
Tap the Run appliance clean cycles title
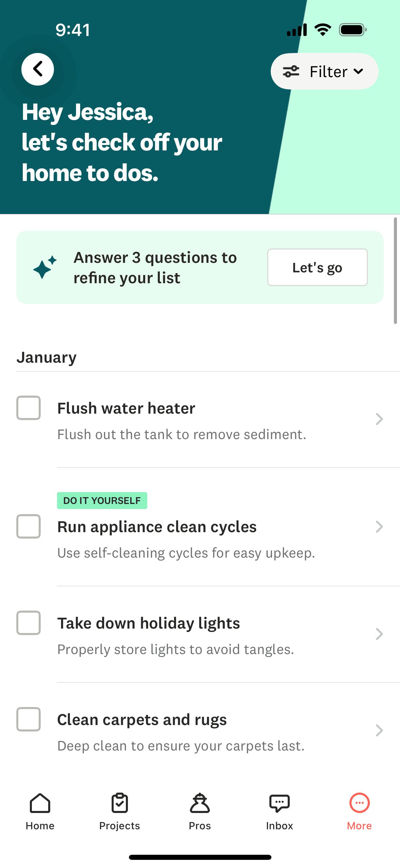click(x=157, y=527)
